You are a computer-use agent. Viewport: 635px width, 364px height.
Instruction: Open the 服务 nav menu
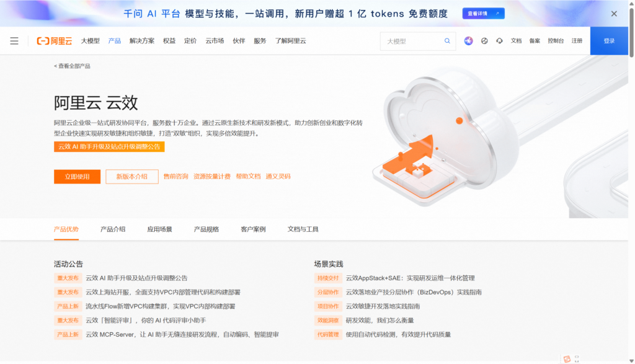pos(260,41)
